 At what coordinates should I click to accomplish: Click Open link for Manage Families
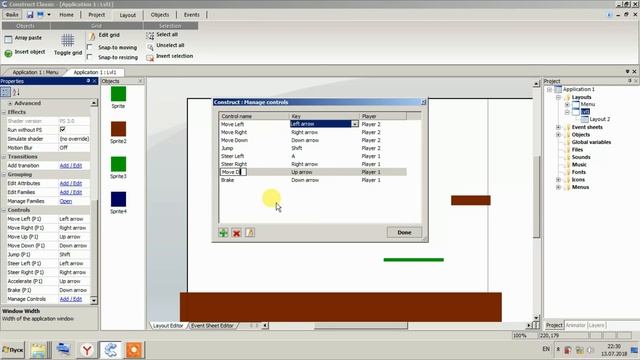point(66,201)
